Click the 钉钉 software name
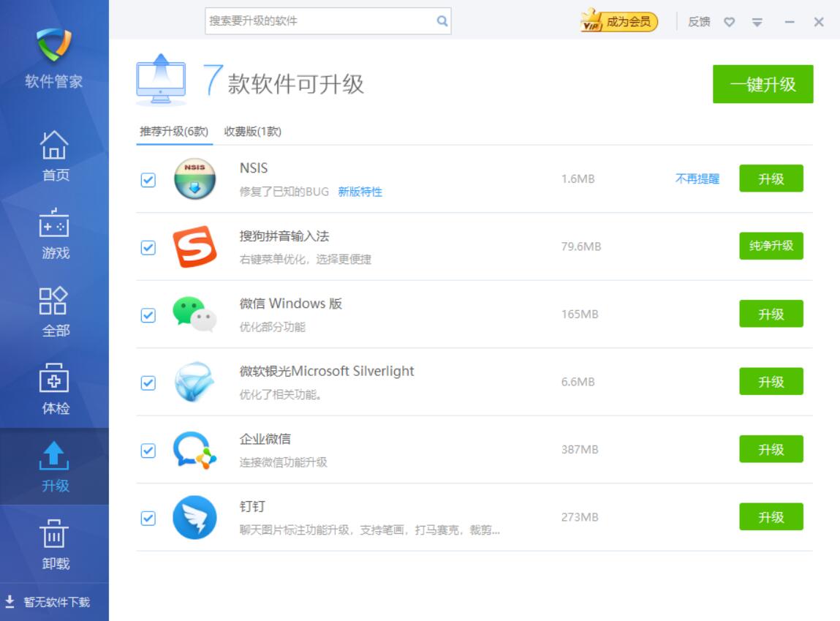Screen dimensions: 840x621 252,507
